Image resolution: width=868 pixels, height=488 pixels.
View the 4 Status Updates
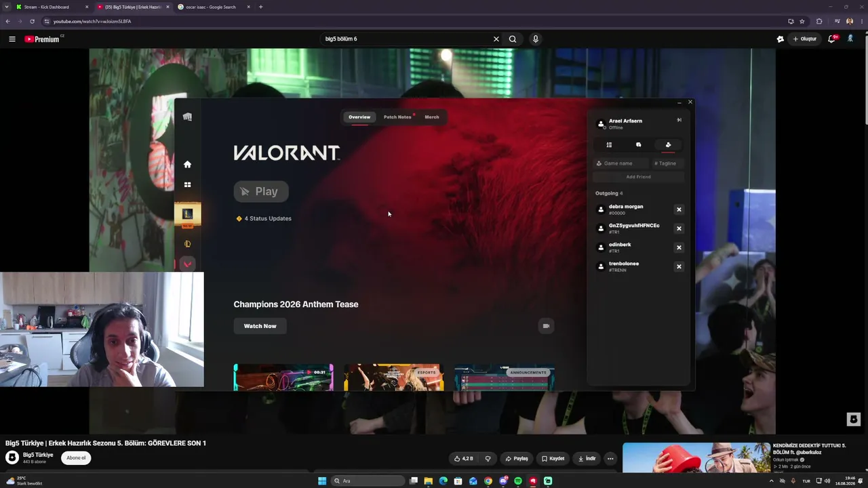[x=264, y=218]
